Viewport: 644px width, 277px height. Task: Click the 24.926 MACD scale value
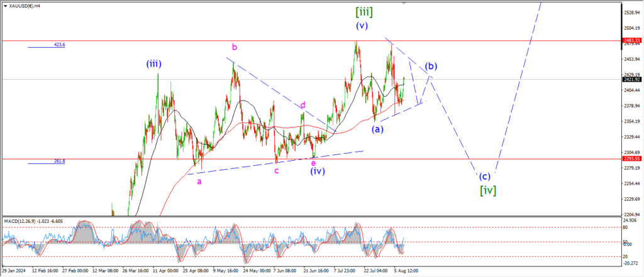(631, 221)
